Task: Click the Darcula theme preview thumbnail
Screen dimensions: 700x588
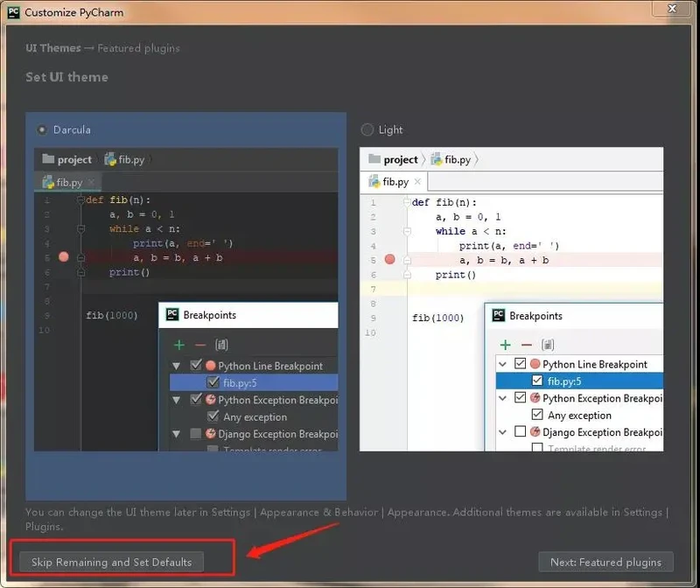Action: pyautogui.click(x=185, y=299)
